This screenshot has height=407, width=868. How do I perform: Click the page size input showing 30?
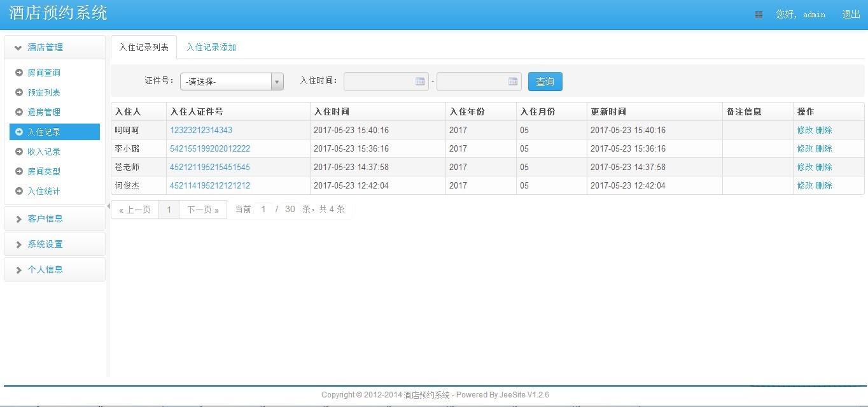pyautogui.click(x=290, y=209)
